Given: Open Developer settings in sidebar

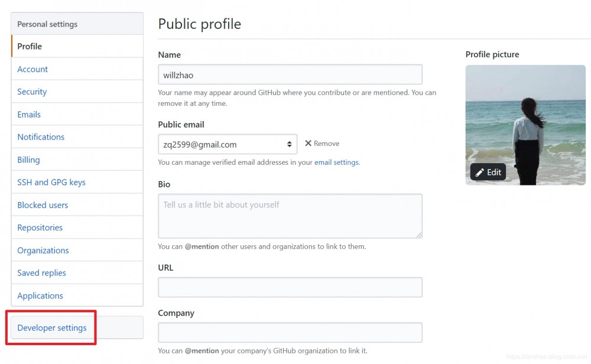Looking at the screenshot, I should click(x=52, y=328).
